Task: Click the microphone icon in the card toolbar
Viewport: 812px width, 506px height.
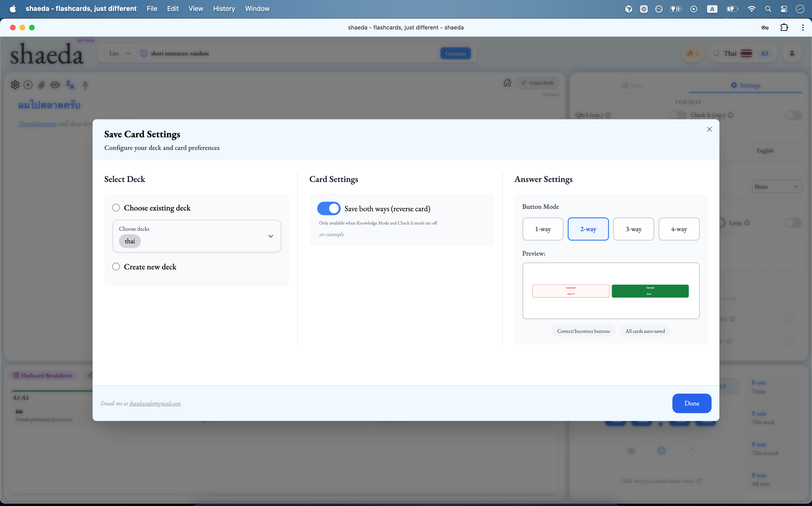Action: 85,85
